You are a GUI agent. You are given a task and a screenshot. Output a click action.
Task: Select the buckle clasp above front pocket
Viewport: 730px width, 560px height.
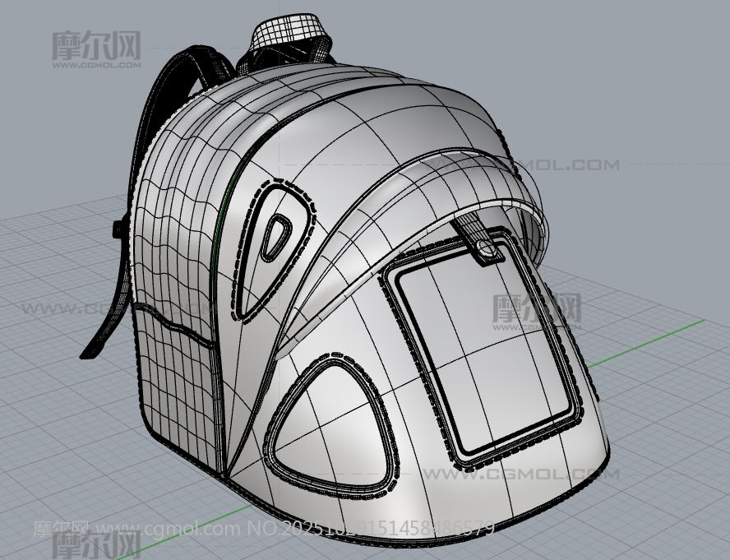(490, 250)
